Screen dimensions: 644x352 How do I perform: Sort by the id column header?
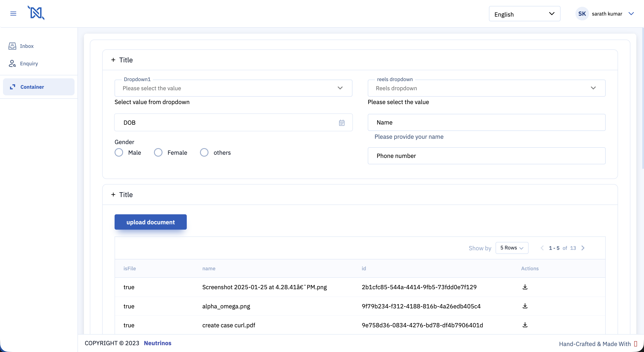click(x=364, y=268)
